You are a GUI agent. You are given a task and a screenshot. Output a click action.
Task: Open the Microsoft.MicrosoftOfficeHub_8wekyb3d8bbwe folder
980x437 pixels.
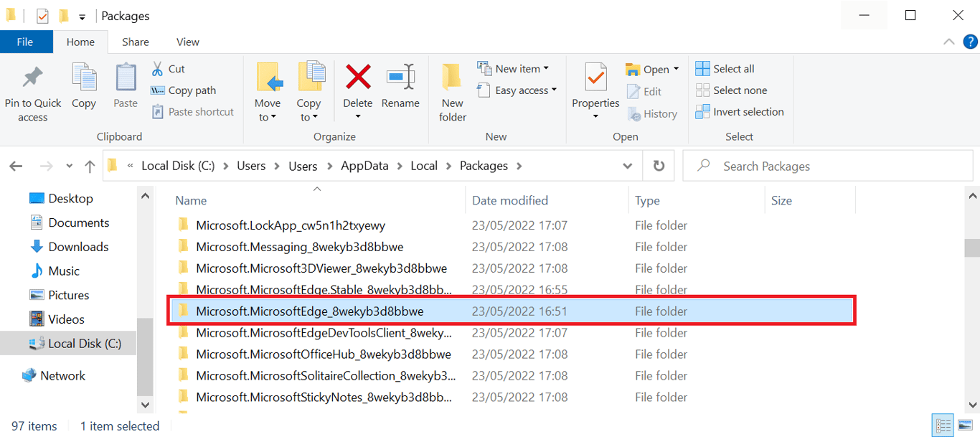pyautogui.click(x=324, y=354)
